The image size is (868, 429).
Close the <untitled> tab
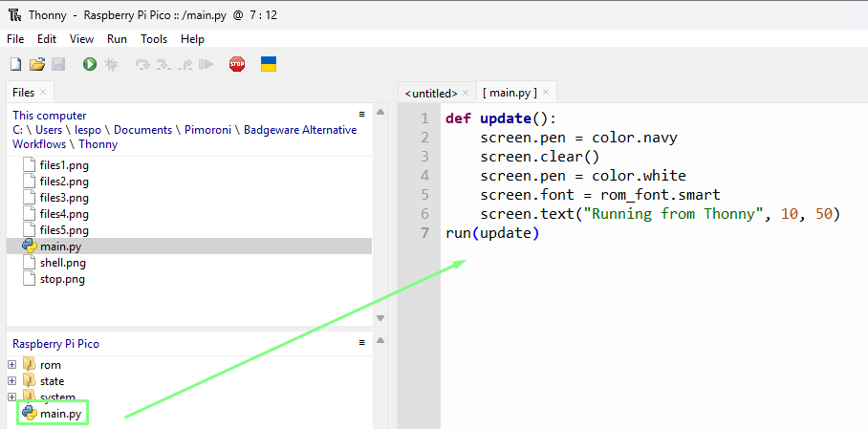466,93
